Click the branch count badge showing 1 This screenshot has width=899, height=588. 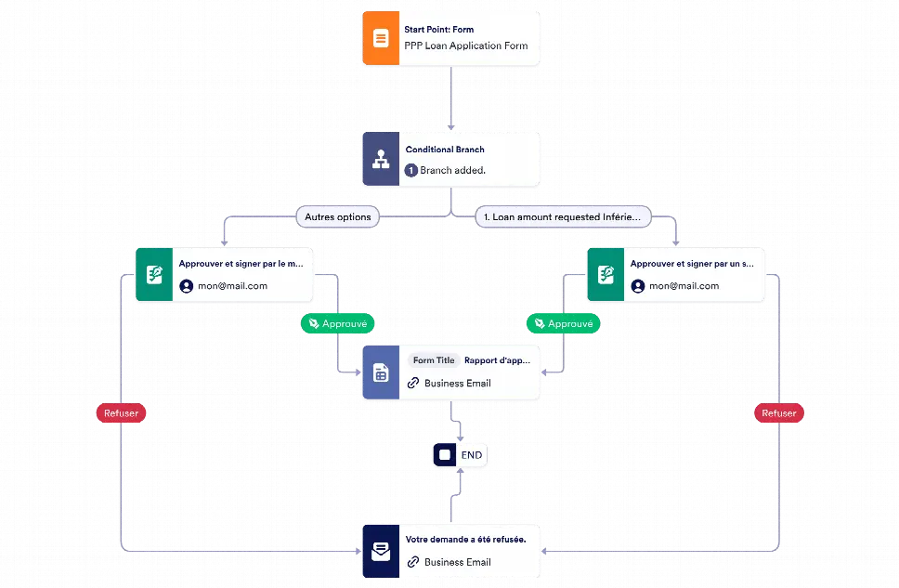pos(411,170)
